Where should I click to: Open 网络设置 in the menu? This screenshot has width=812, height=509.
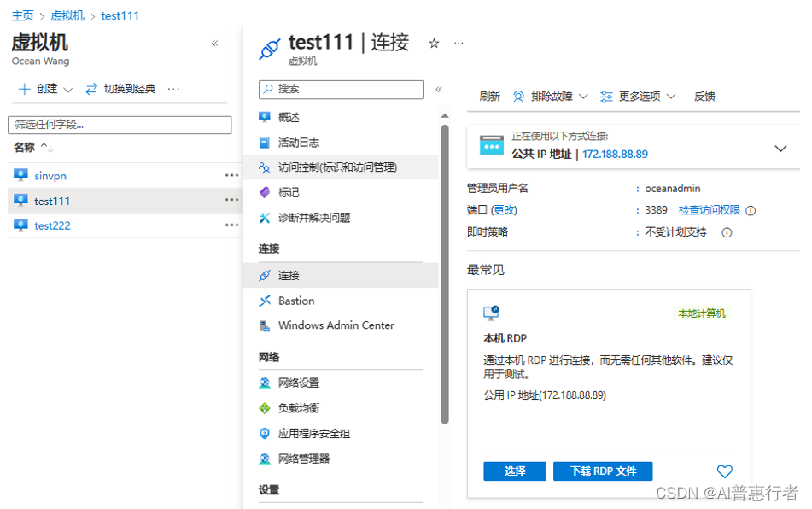[298, 383]
